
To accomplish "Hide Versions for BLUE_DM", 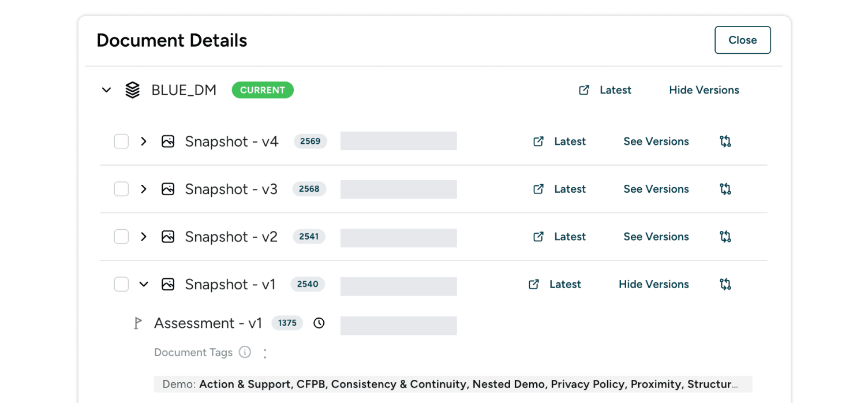I will tap(704, 90).
